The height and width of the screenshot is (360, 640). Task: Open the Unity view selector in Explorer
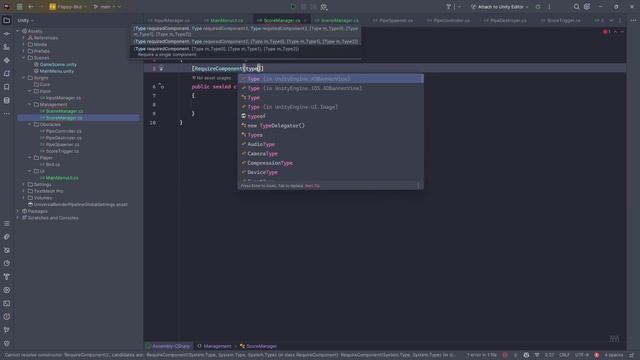pyautogui.click(x=25, y=20)
